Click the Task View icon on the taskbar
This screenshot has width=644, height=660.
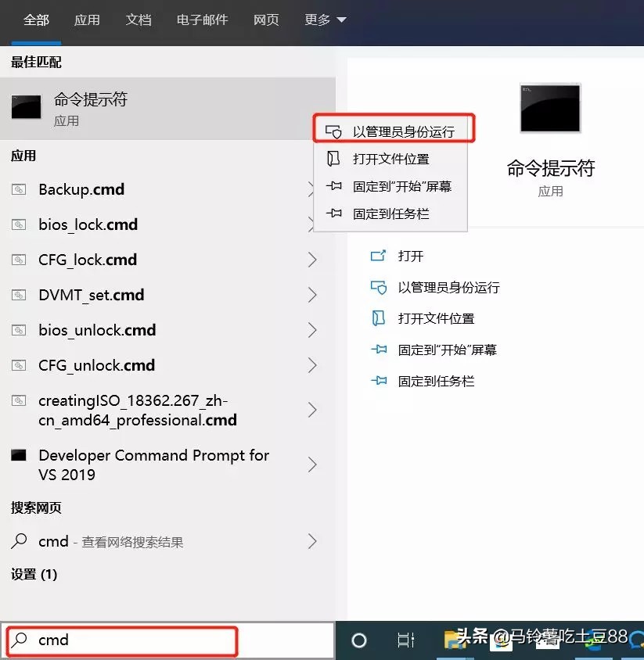(405, 640)
